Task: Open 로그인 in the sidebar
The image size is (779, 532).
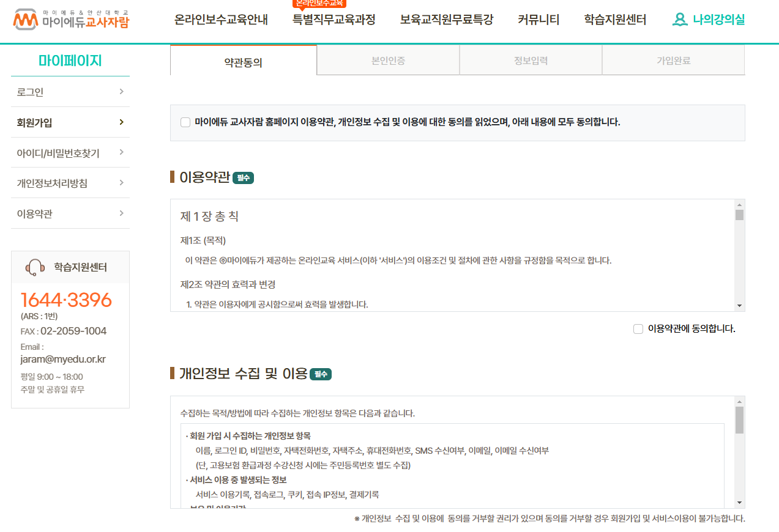Action: (x=70, y=92)
